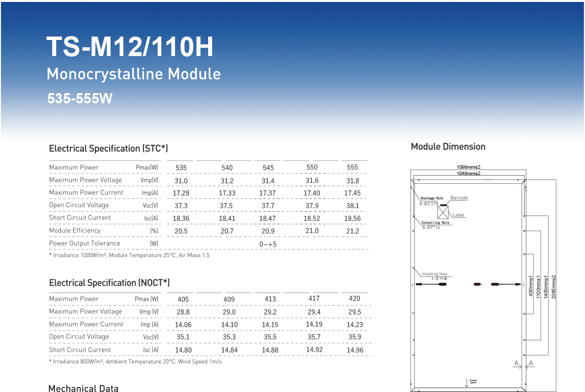The width and height of the screenshot is (585, 392).
Task: Click the 1098mm±2 width dimension label
Action: point(468,167)
